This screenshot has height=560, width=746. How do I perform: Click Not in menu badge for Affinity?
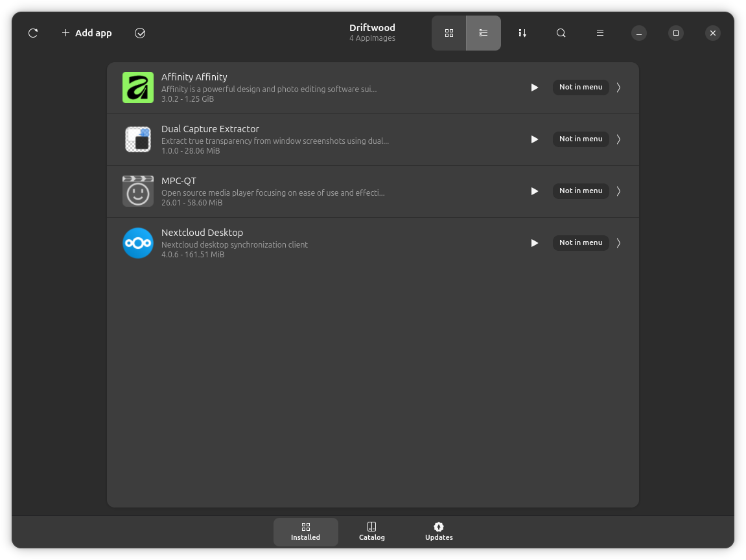(581, 87)
